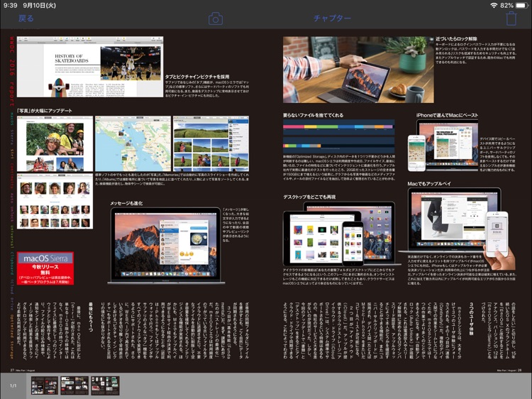532x399 pixels.
Task: Tap the camera icon in the top bar
Action: (x=216, y=18)
